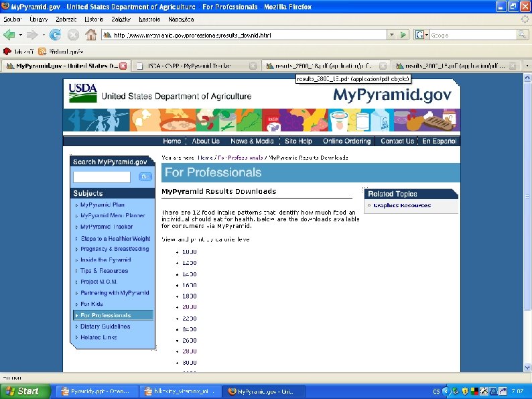Open the tab list dropdown arrow
Viewport: 532px width, 399px height.
tap(527, 66)
